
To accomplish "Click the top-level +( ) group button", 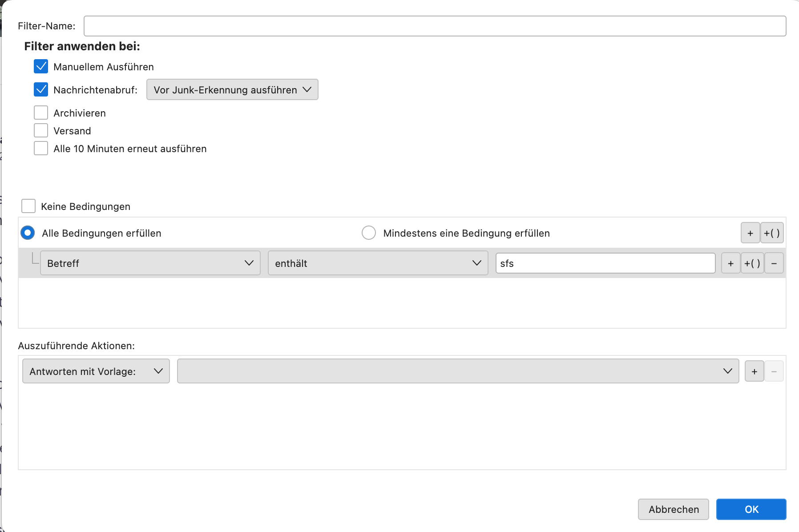I will (772, 233).
